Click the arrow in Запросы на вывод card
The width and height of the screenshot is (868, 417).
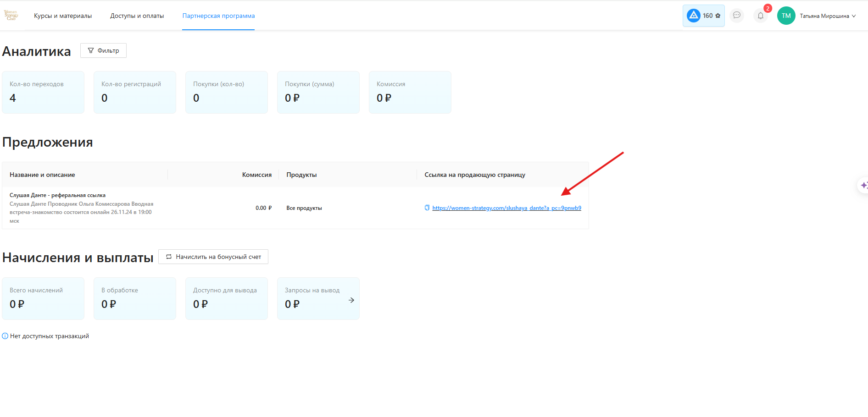click(x=351, y=300)
